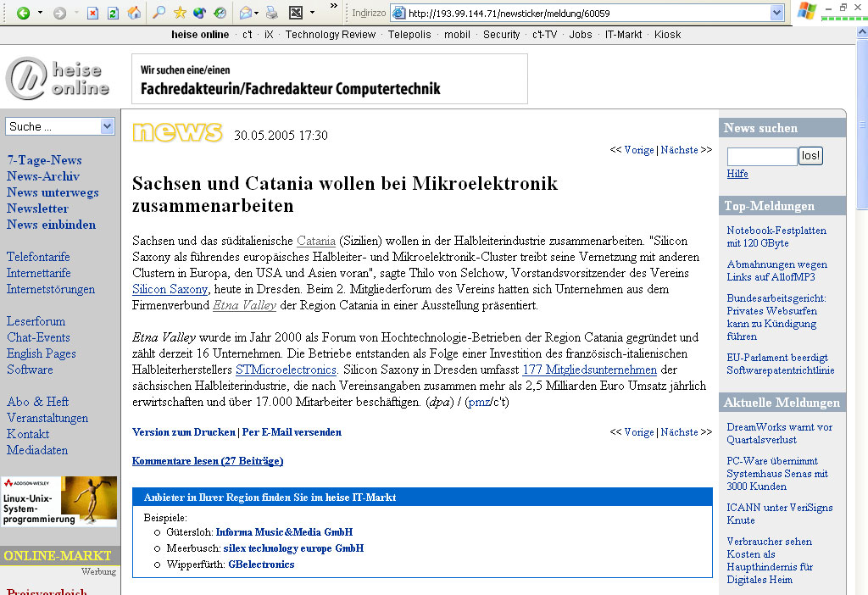868x595 pixels.
Task: Open silex technology europe GmbH link
Action: click(x=293, y=548)
